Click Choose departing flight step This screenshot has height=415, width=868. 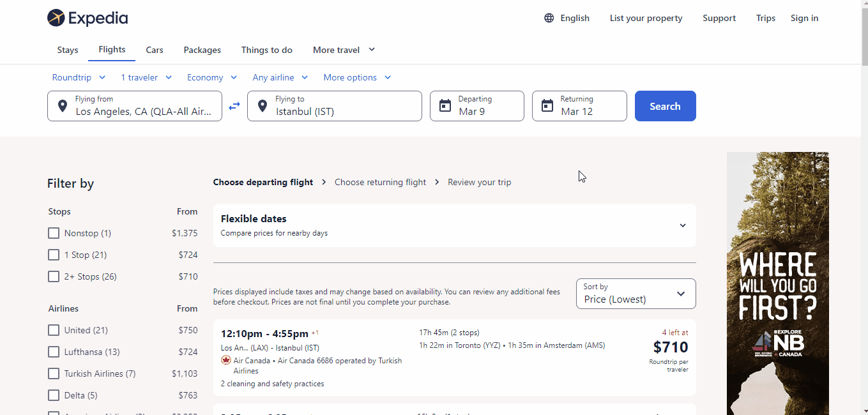tap(263, 182)
